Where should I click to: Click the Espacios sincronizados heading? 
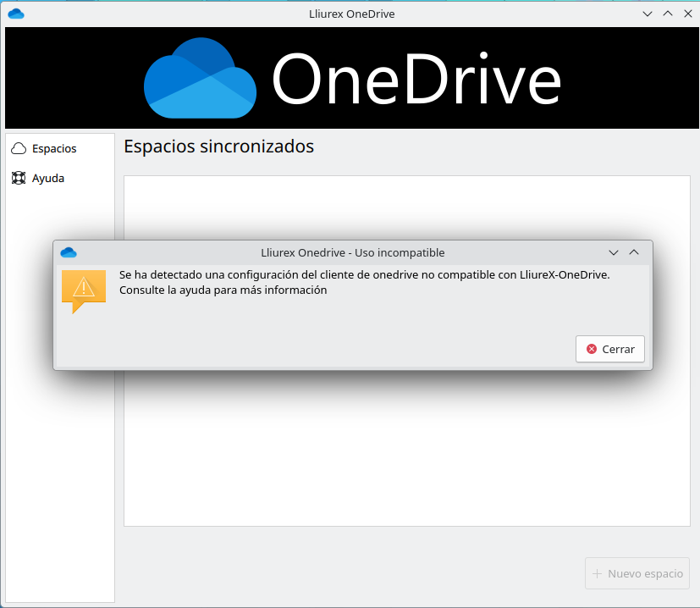218,146
